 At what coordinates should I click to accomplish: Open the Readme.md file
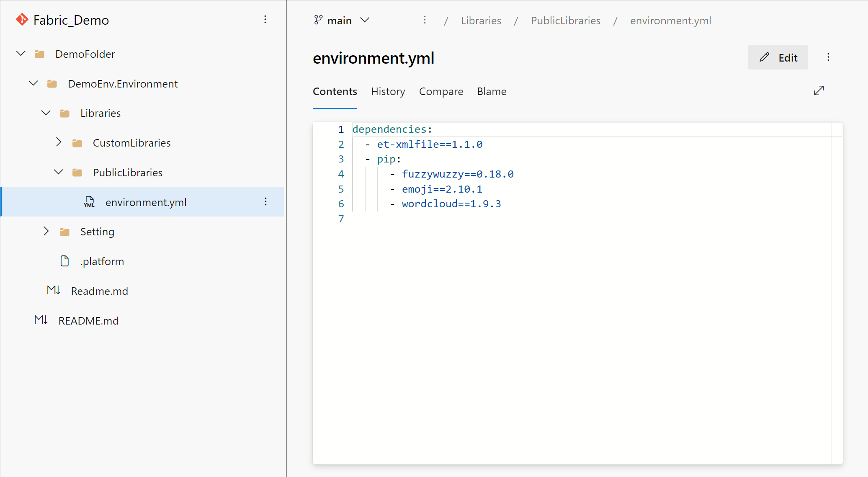(x=100, y=291)
